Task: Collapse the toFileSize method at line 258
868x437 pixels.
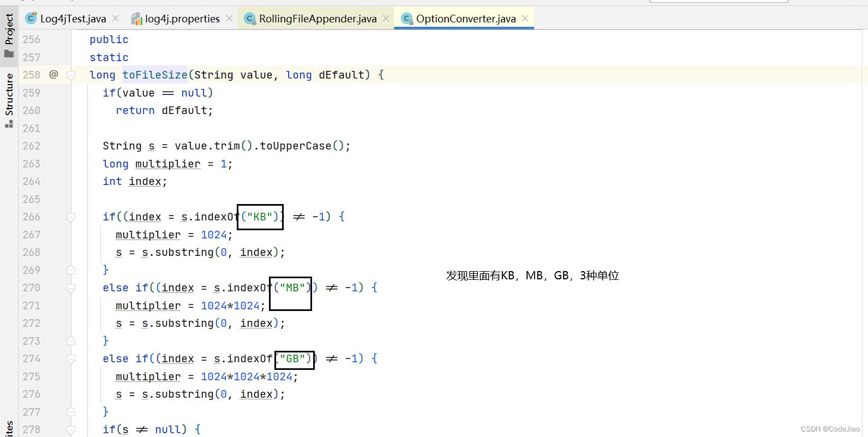Action: coord(71,75)
